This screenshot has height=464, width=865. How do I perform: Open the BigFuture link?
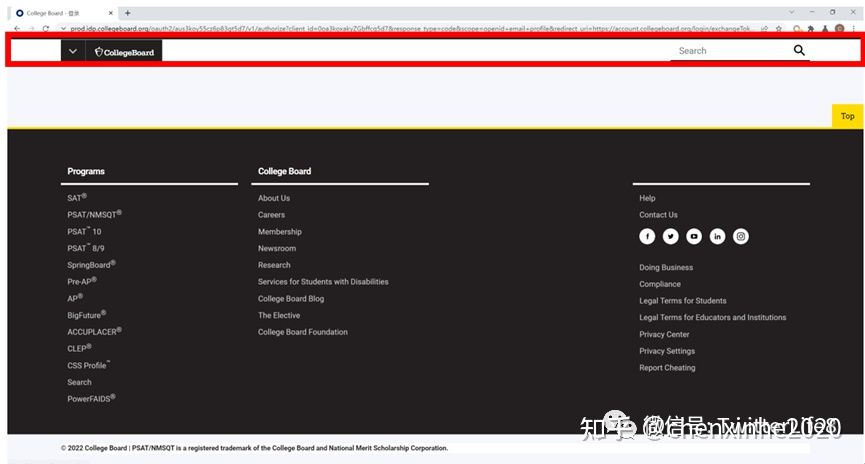[x=87, y=314]
